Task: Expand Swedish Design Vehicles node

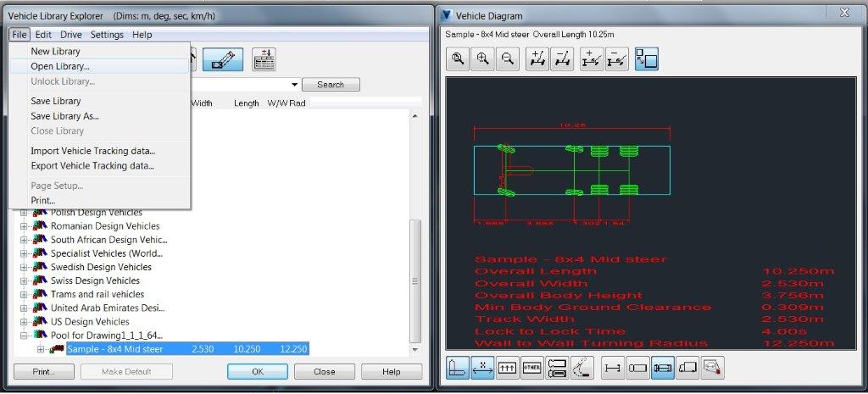Action: click(24, 267)
